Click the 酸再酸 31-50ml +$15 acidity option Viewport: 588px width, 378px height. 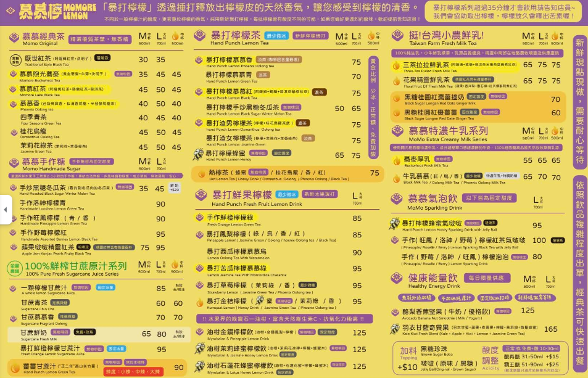click(531, 356)
